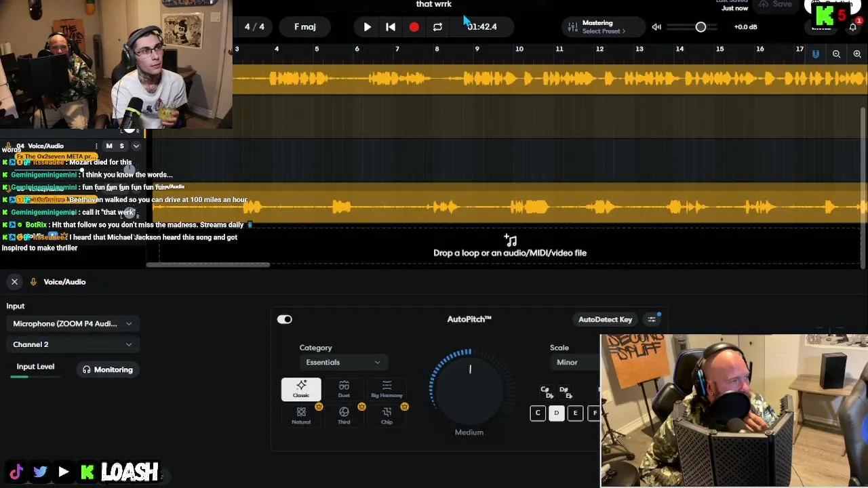Open the Microphone (ZOOM P4 Audi... input dropdown
This screenshot has height=488, width=868.
pyautogui.click(x=73, y=324)
